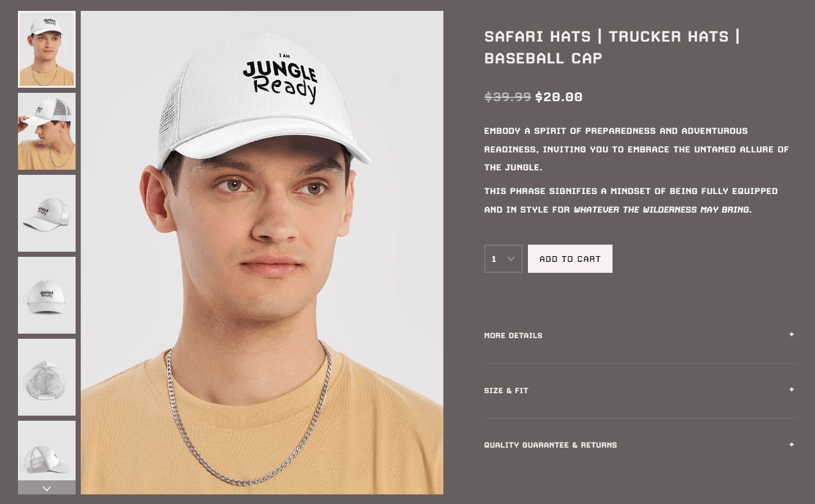Select the front-facing model thumbnail

(x=47, y=49)
